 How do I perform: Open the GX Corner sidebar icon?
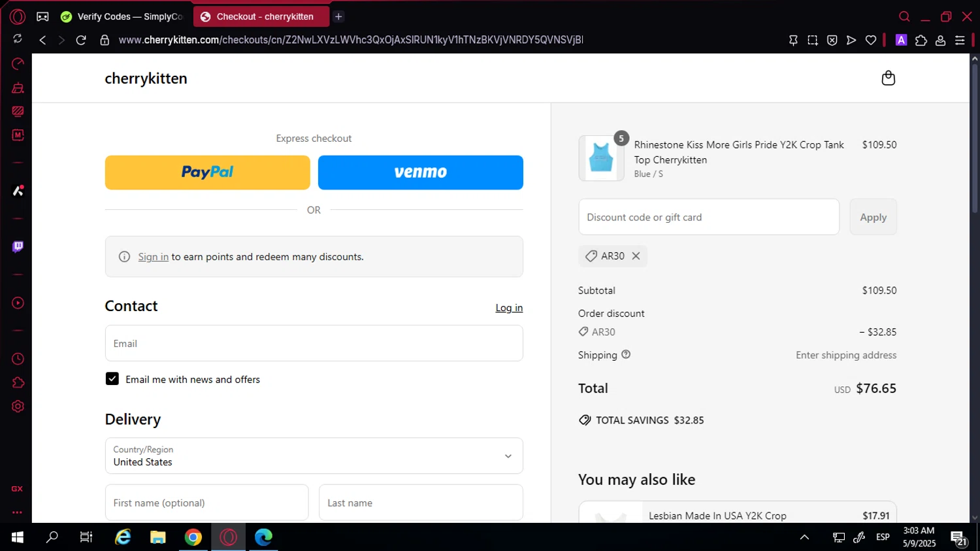tap(18, 489)
